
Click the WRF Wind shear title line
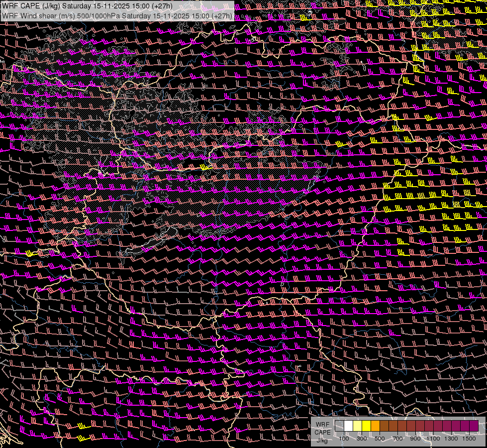116,16
